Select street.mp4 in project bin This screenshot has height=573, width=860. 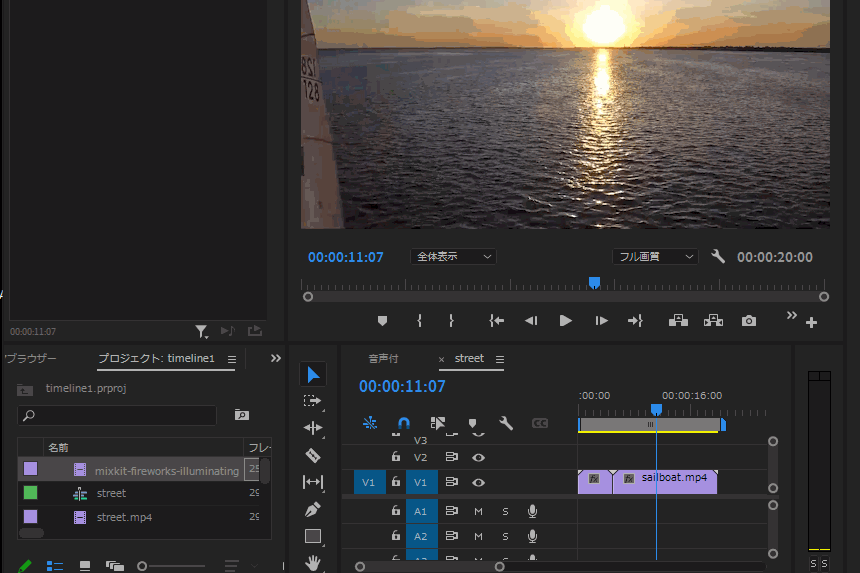click(125, 517)
